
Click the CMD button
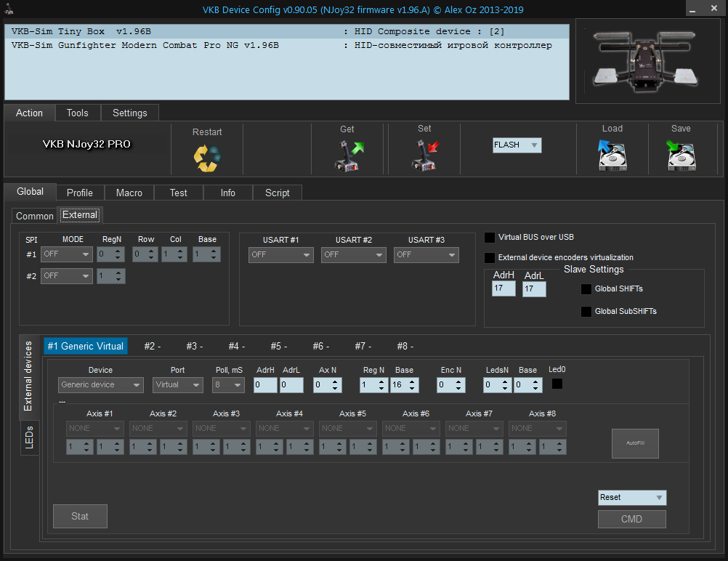[632, 519]
